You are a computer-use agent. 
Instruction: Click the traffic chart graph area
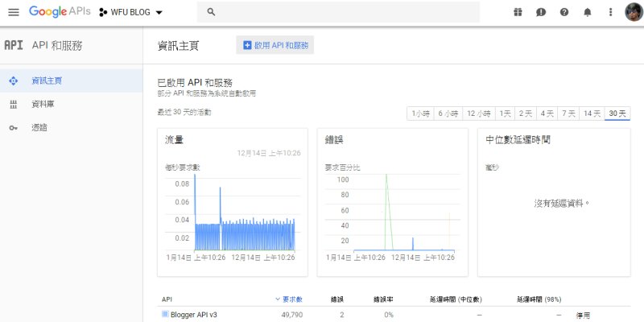click(245, 213)
